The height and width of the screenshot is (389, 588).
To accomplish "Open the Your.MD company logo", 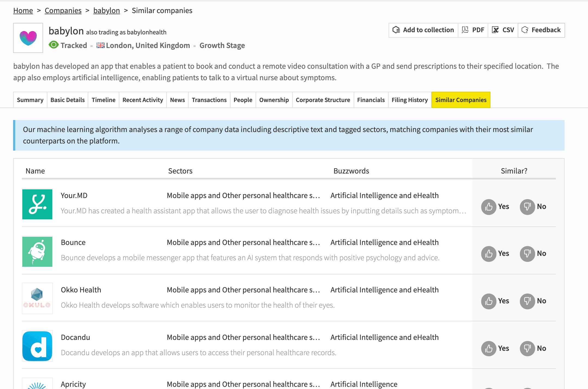I will (x=37, y=204).
